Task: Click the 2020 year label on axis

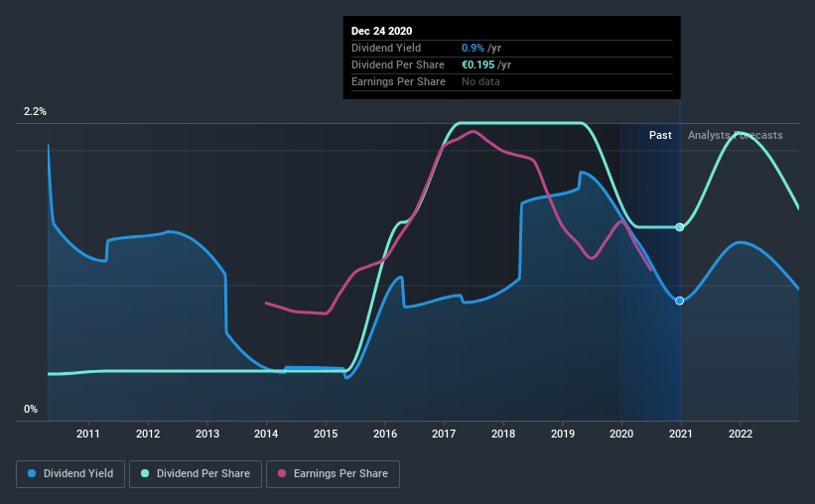Action: (621, 434)
